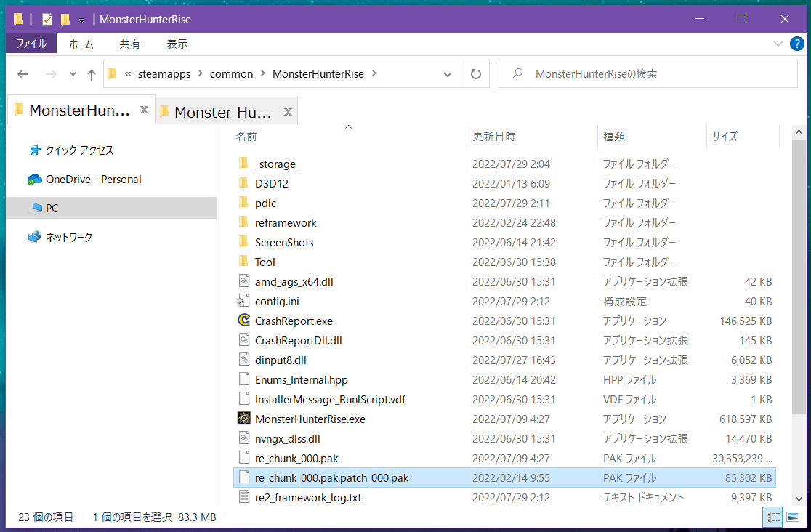811x532 pixels.
Task: Go up one folder level
Action: [92, 75]
